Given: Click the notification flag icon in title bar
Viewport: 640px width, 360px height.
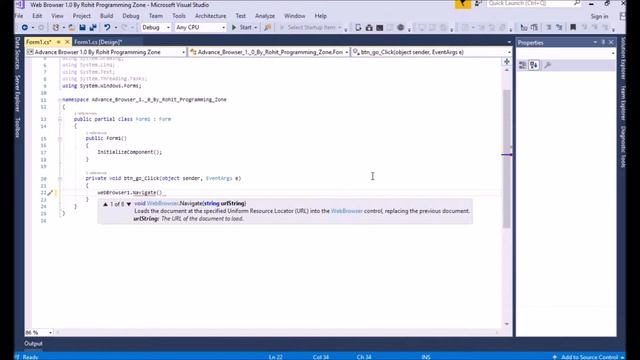Looking at the screenshot, I should [462, 4].
